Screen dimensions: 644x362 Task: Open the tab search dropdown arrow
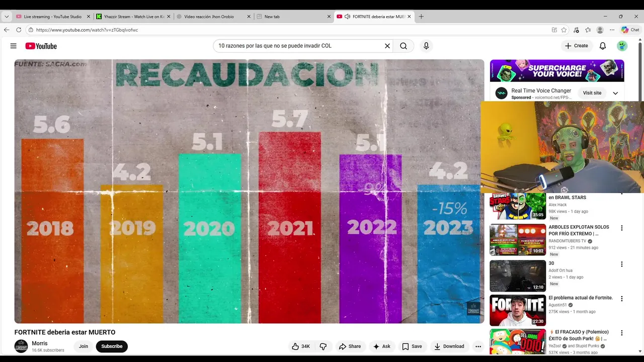pos(7,17)
